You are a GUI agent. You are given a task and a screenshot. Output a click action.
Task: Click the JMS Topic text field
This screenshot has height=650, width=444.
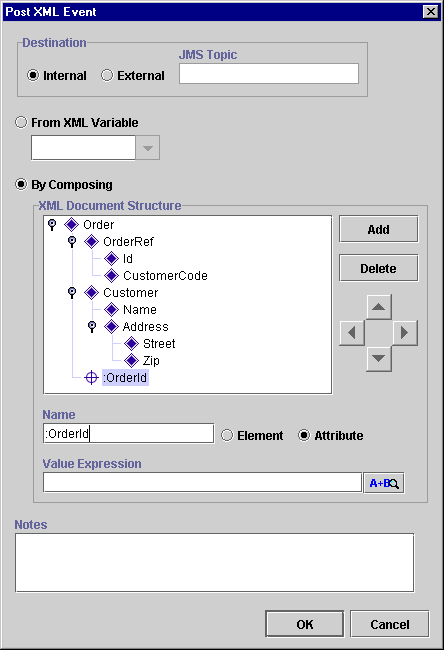click(x=269, y=73)
